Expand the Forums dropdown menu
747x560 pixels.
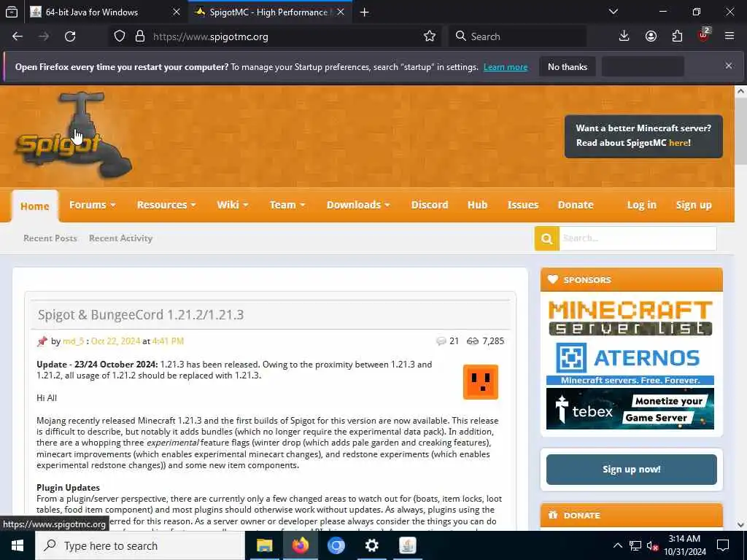93,205
